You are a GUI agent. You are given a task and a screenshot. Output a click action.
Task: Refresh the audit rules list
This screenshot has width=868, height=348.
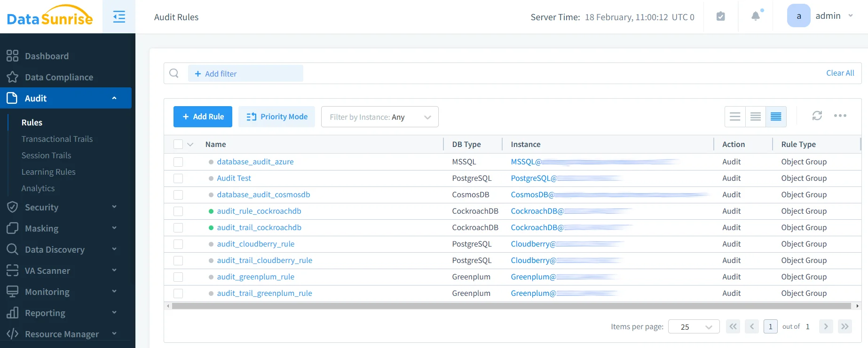point(817,116)
